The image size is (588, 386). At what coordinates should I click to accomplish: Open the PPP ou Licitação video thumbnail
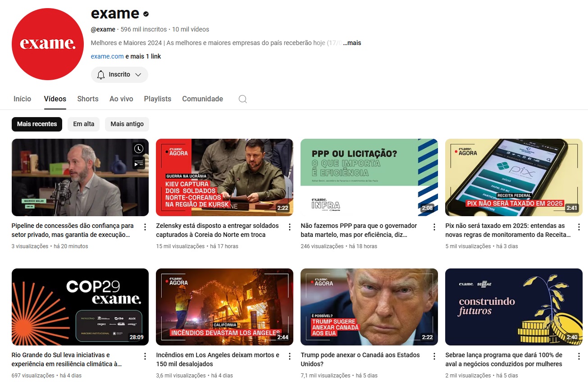(x=369, y=177)
